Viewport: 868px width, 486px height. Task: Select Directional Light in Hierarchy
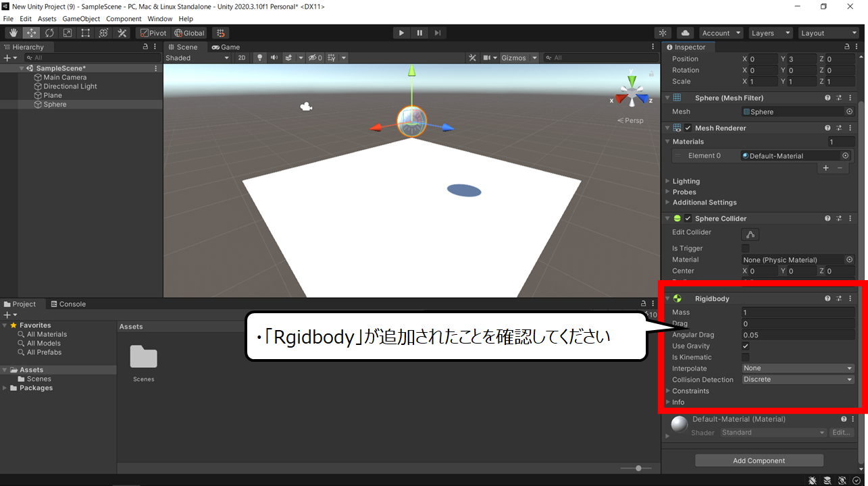[x=70, y=86]
